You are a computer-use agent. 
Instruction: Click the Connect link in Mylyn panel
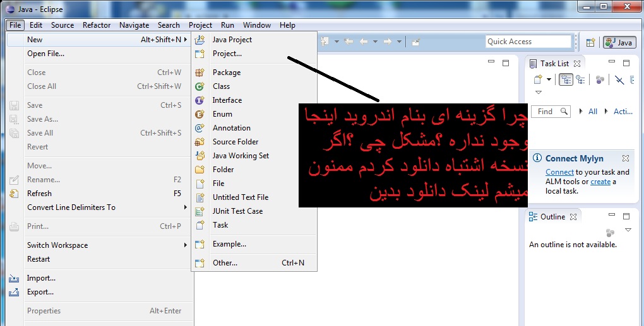tap(559, 172)
